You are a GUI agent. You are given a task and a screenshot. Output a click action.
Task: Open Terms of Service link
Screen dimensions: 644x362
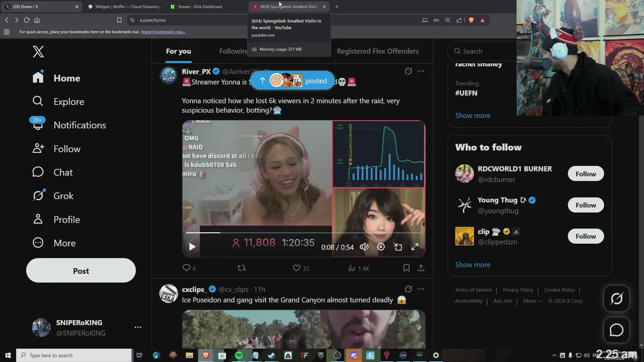pos(473,290)
